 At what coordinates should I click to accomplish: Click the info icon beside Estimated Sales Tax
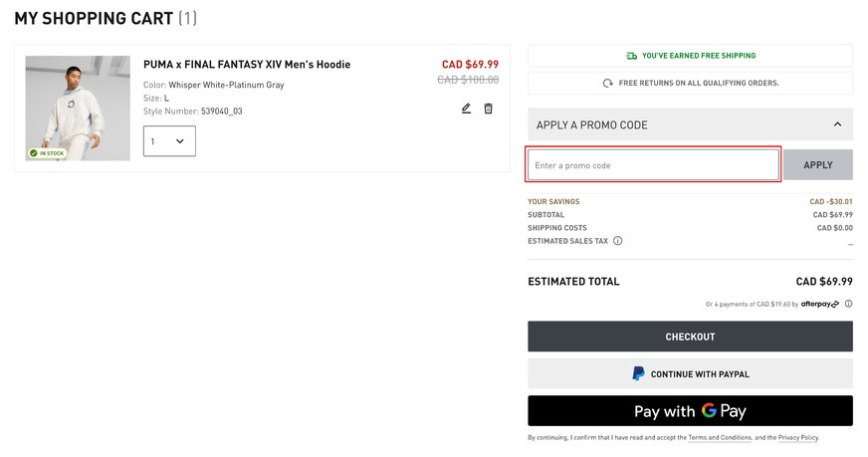[618, 241]
